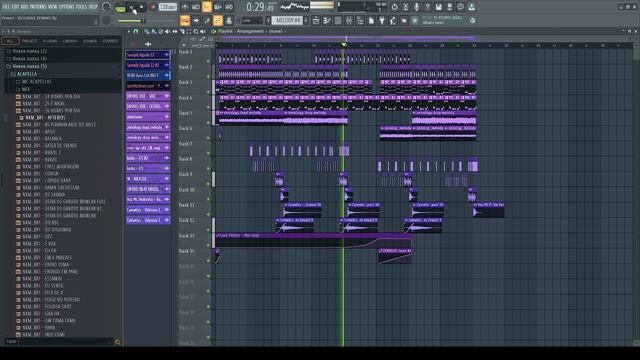Select the paint brush tool in playlist
The width and height of the screenshot is (640, 360).
tap(153, 31)
